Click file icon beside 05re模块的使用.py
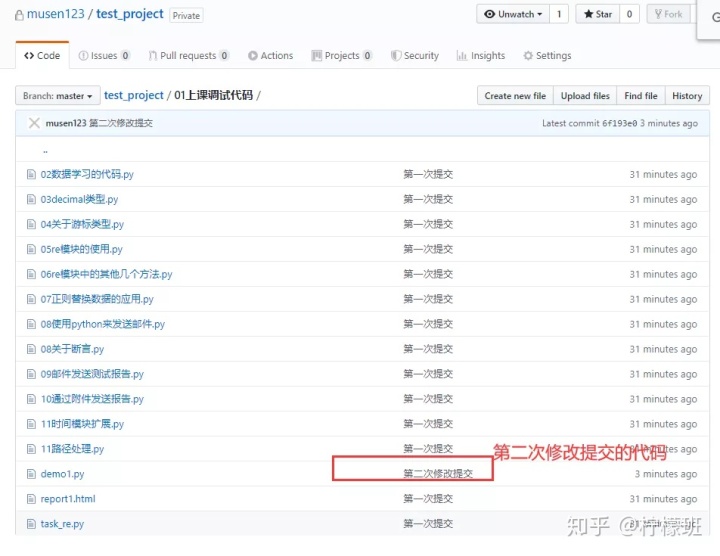This screenshot has width=720, height=556. click(x=31, y=249)
